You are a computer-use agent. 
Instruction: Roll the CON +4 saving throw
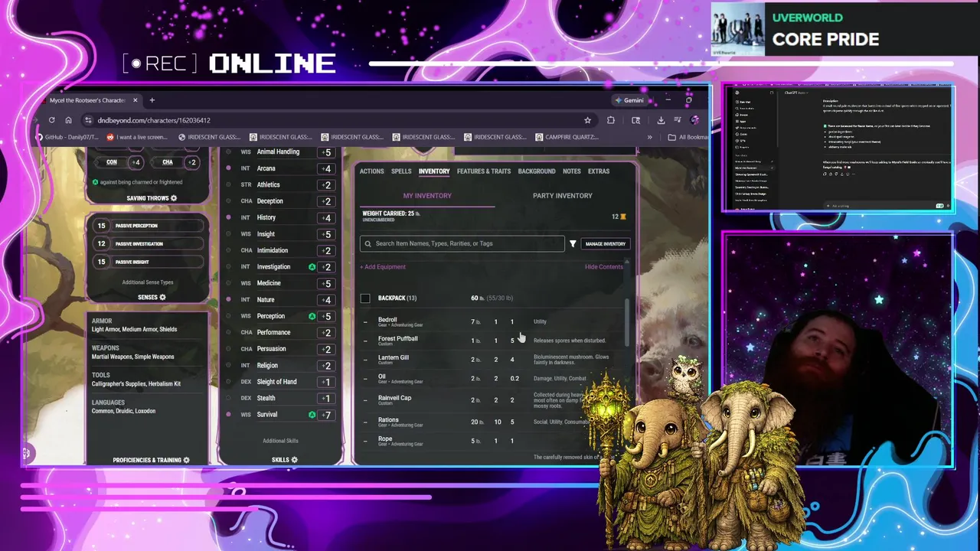pyautogui.click(x=136, y=162)
